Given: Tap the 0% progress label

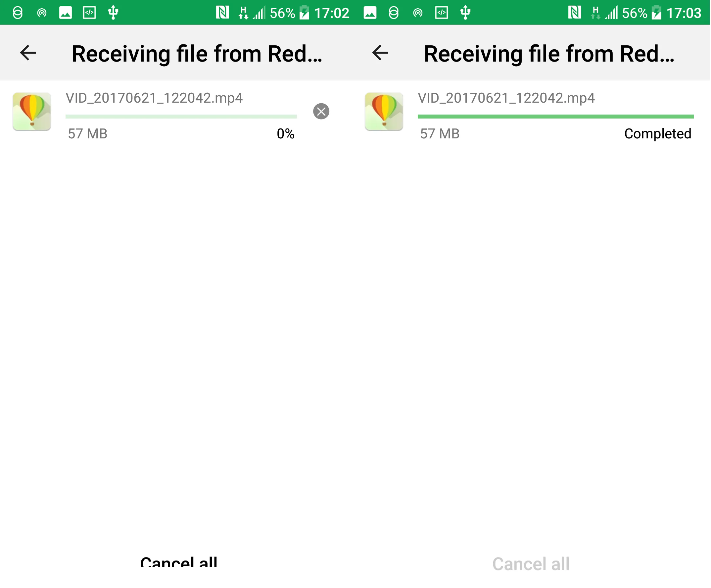Looking at the screenshot, I should point(286,134).
